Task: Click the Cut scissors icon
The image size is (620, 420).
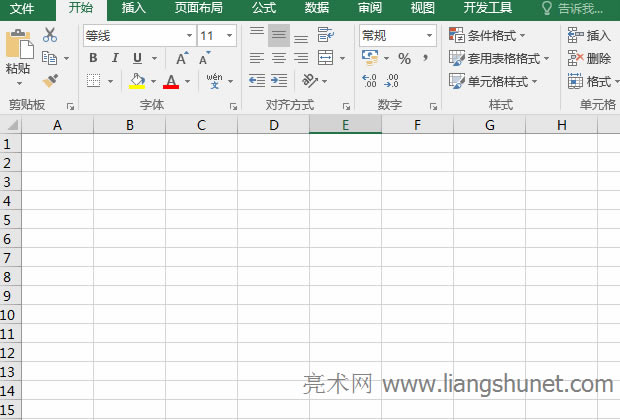Action: coord(50,35)
